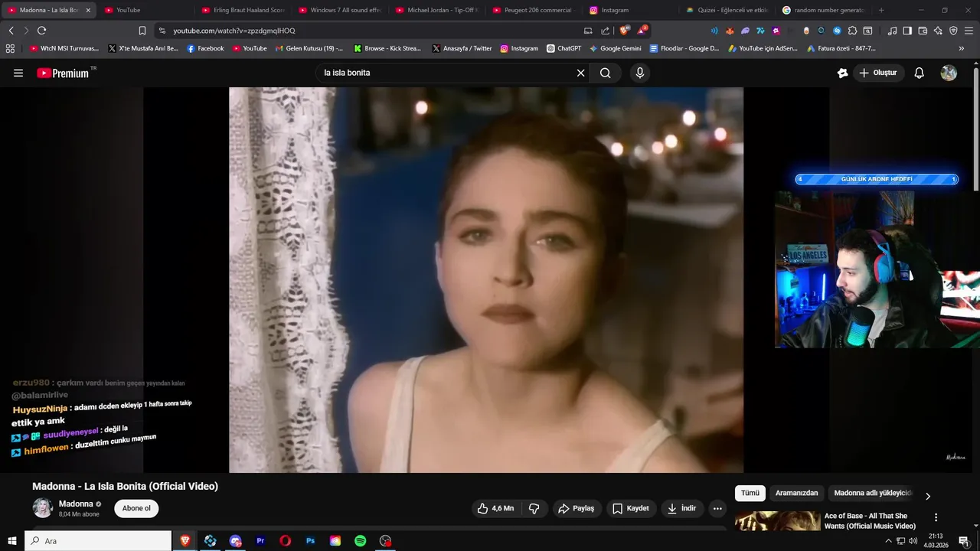This screenshot has height=551, width=980.
Task: Open the browser main hamburger menu
Action: point(969,31)
